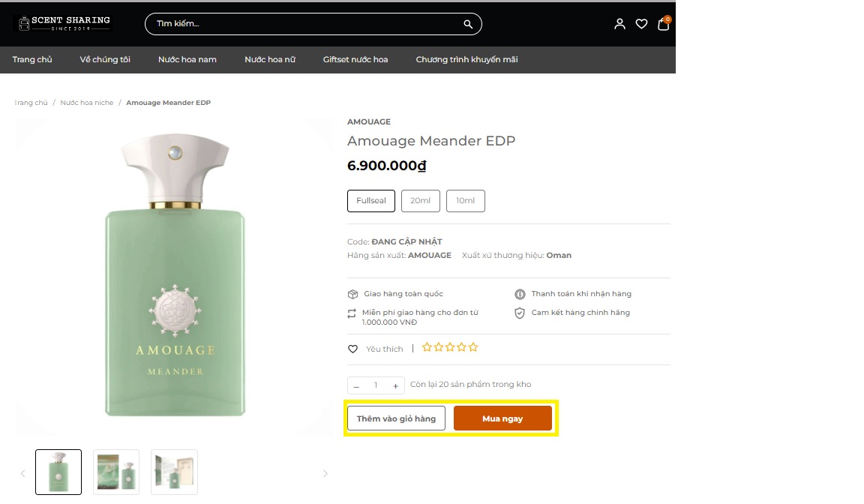Click the Scent Sharing logo
This screenshot has width=864, height=504.
(x=64, y=23)
